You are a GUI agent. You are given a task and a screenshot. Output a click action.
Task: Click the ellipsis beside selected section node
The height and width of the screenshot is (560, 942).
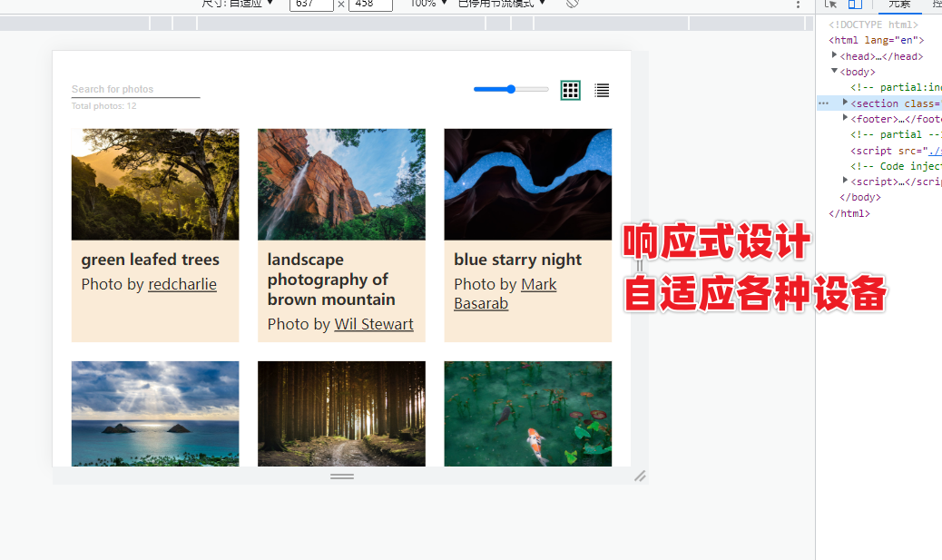824,103
